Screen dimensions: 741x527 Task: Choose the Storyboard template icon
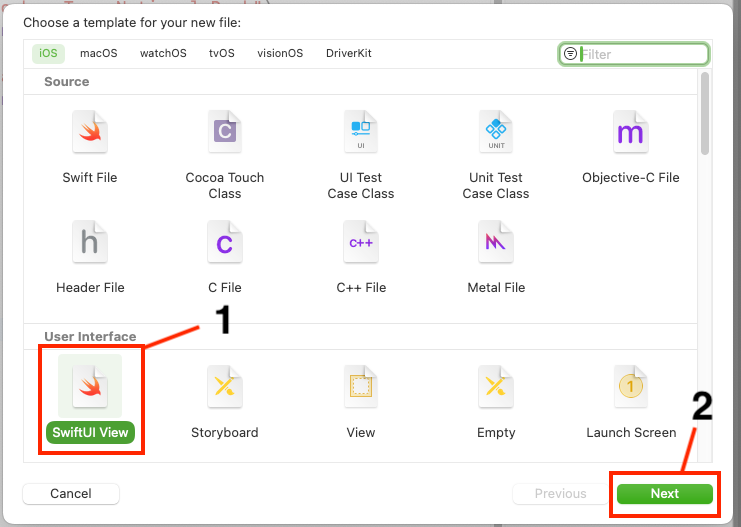coord(224,387)
